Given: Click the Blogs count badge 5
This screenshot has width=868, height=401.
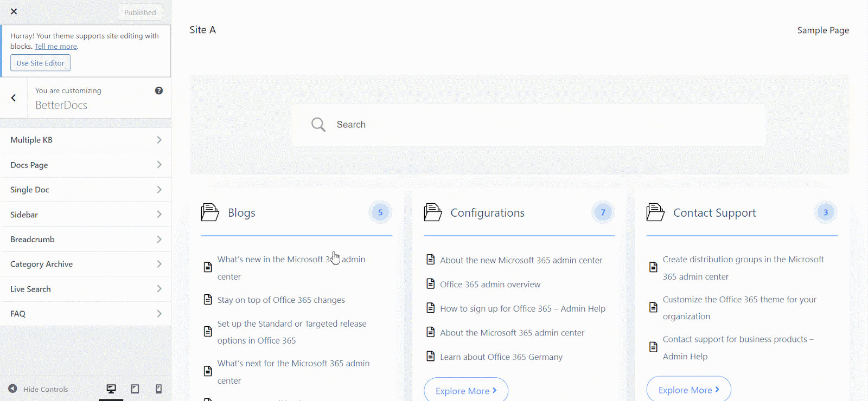Looking at the screenshot, I should click(x=380, y=212).
